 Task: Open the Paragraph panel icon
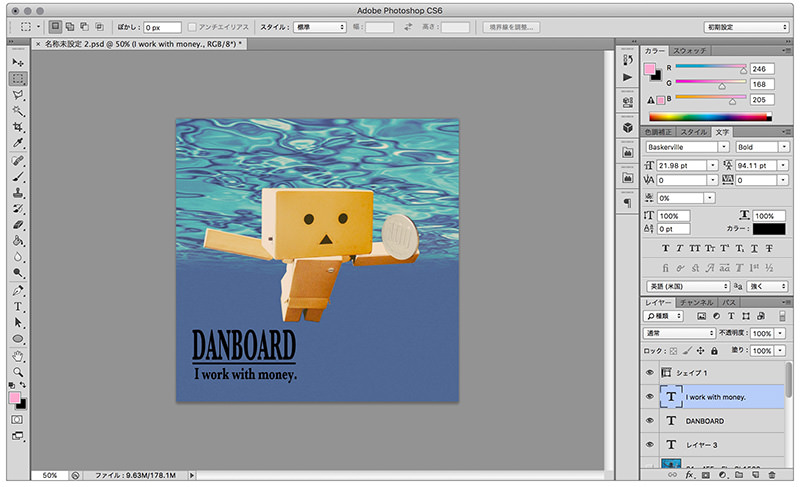[628, 202]
